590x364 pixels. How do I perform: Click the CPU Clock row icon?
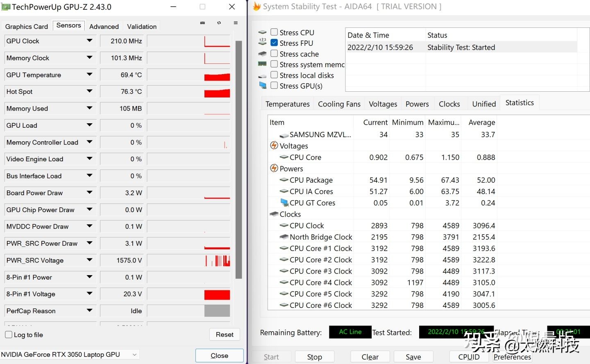pyautogui.click(x=284, y=225)
